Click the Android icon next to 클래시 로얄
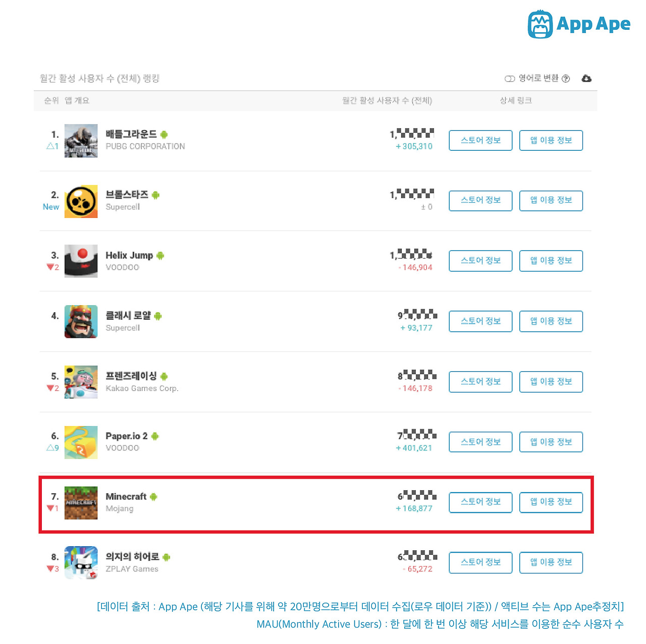Viewport: 646px width, 644px height. pos(158,316)
